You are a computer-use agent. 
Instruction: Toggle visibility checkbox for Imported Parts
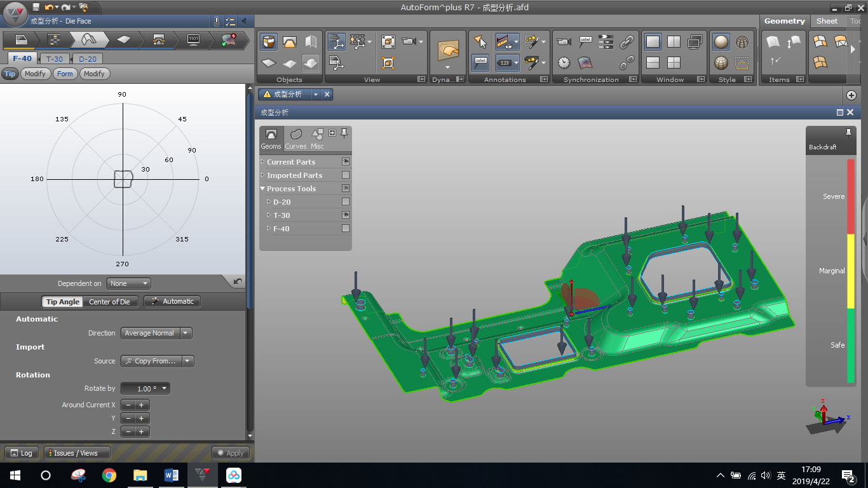tap(346, 175)
